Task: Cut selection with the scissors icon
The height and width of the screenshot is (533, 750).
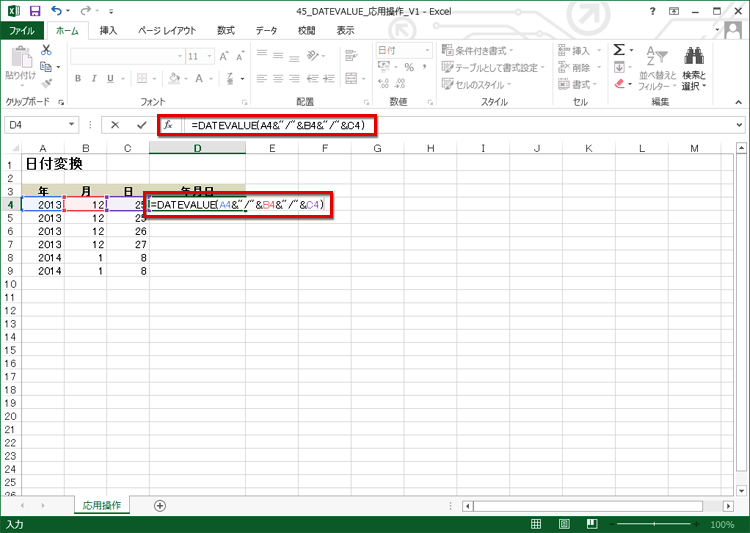Action: point(46,50)
